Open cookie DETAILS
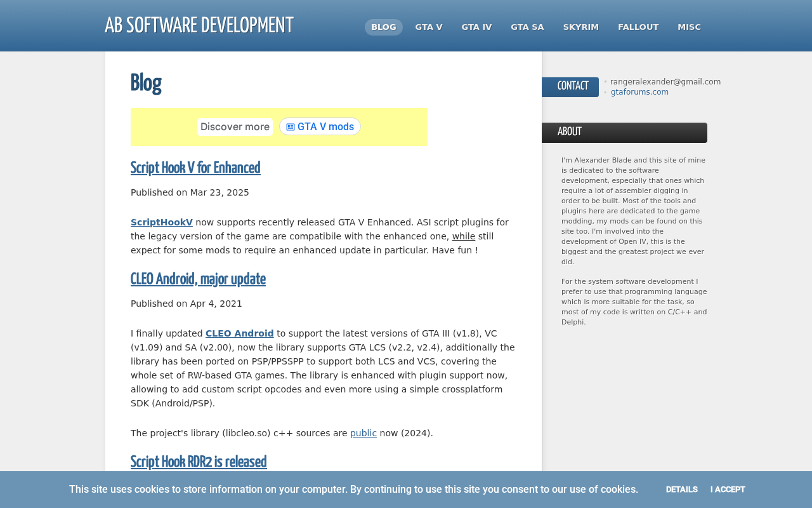The image size is (812, 508). (x=682, y=490)
